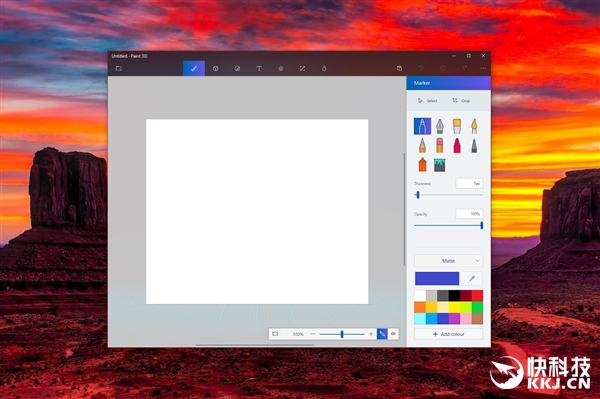Click the Redo arrow icon
This screenshot has width=600, height=399.
click(465, 68)
